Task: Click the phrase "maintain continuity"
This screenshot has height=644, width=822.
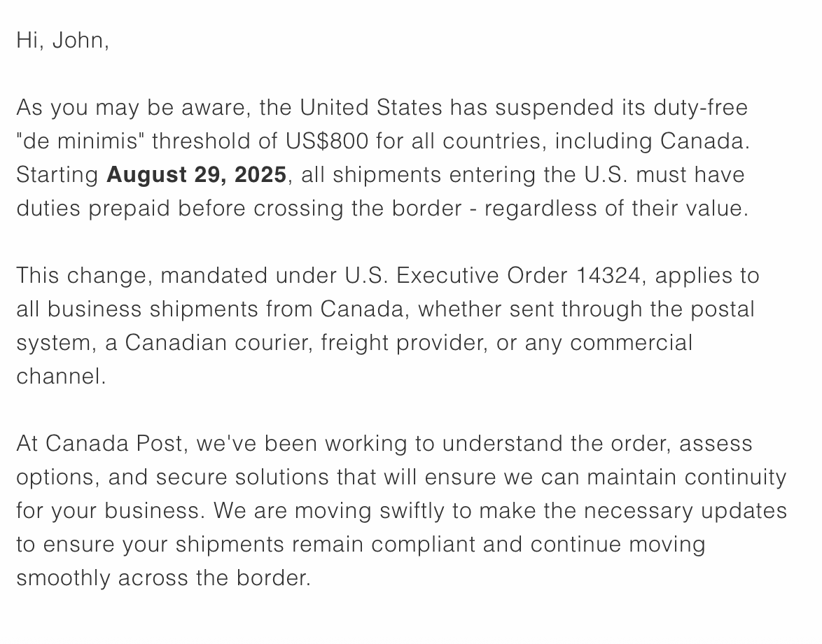Action: (x=687, y=477)
